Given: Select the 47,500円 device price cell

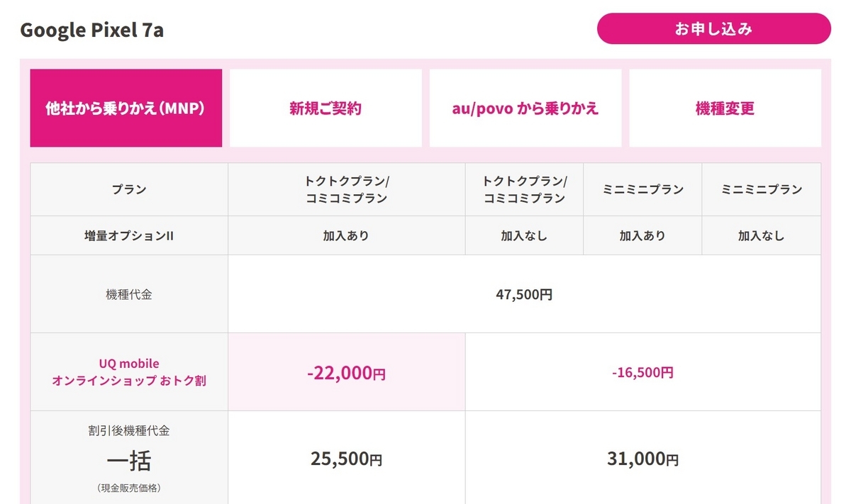Looking at the screenshot, I should (x=524, y=294).
